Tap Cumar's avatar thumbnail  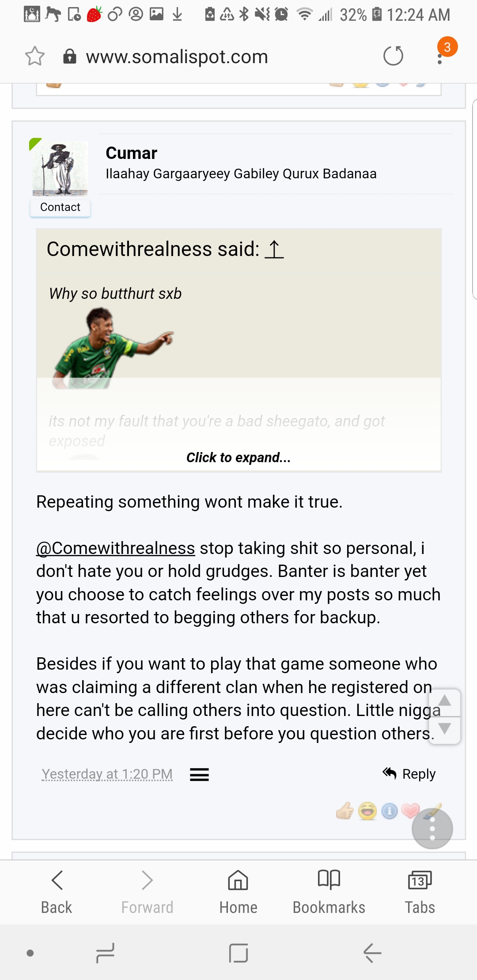[x=60, y=169]
